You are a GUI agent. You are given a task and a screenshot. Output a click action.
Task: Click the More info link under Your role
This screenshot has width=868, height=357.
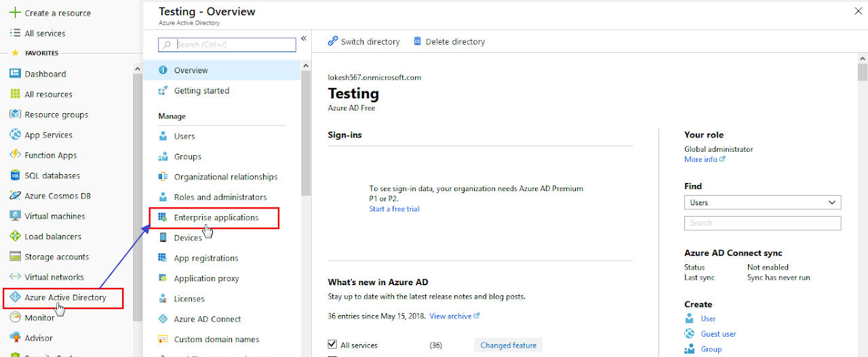pos(705,159)
